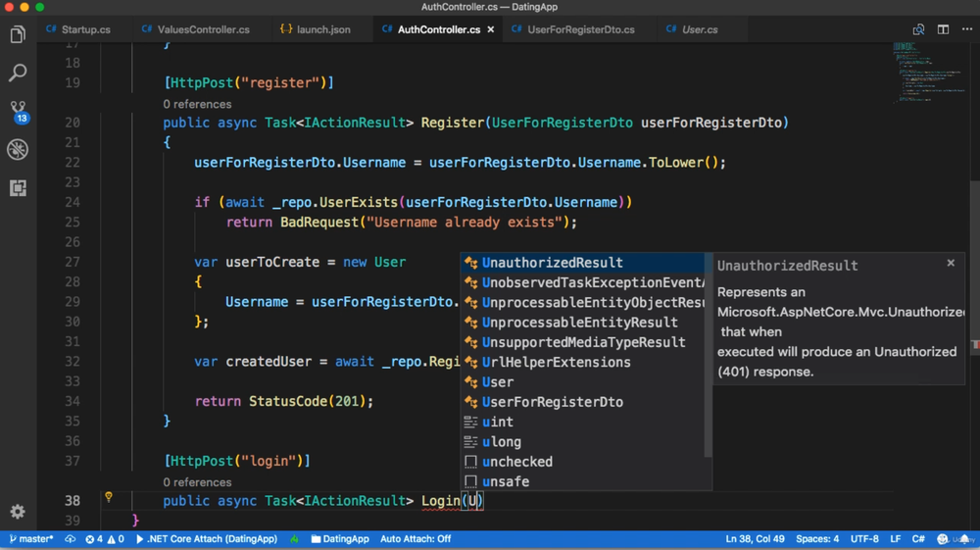Click the errors and warnings count indicator

click(x=105, y=539)
